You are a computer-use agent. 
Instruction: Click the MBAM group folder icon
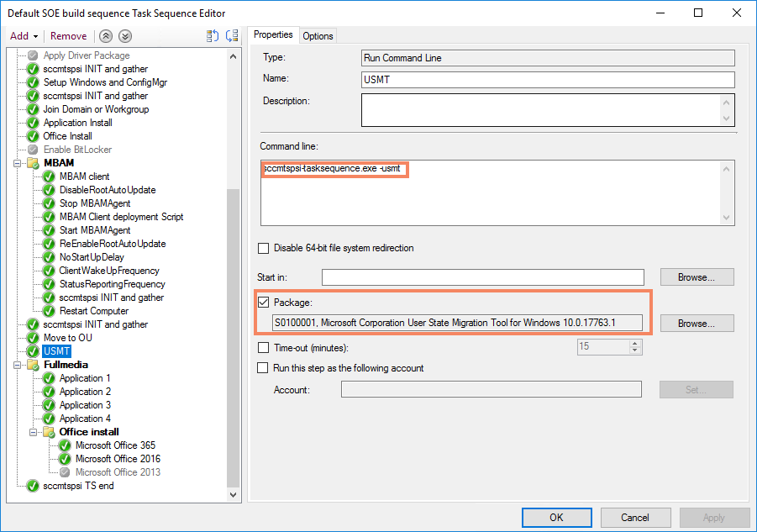(x=33, y=163)
